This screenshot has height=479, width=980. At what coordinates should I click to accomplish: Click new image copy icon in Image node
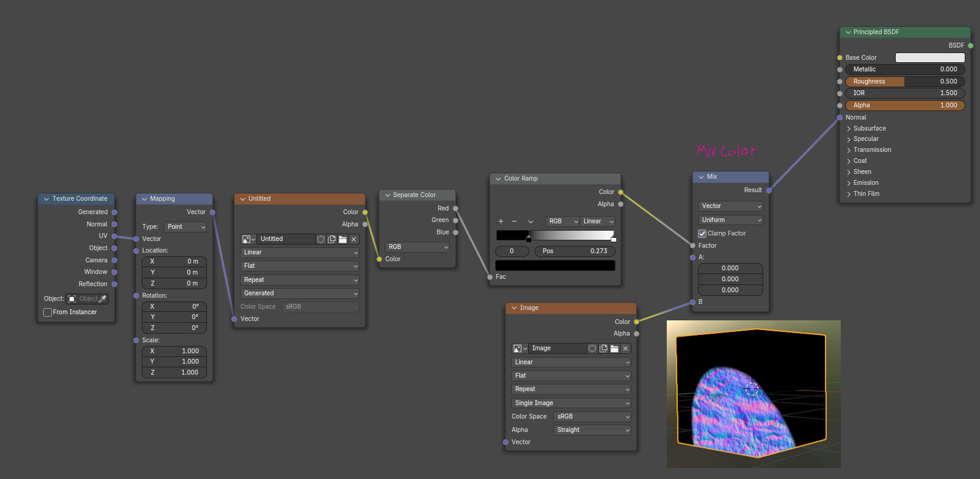(603, 348)
